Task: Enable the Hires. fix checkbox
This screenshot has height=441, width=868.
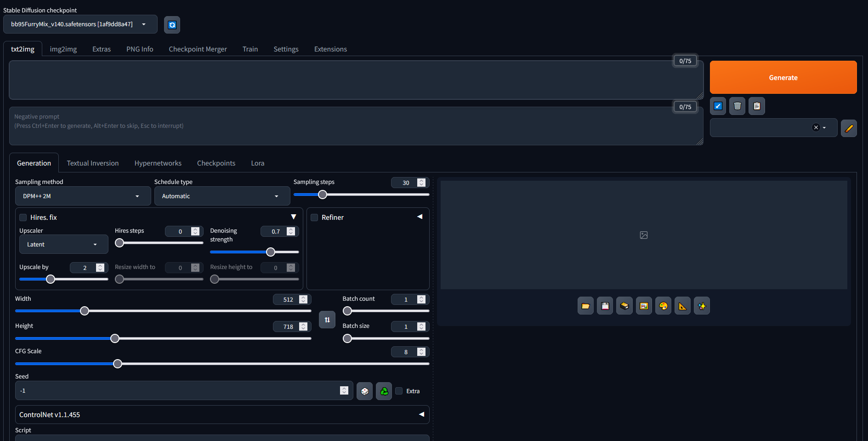Action: point(23,218)
